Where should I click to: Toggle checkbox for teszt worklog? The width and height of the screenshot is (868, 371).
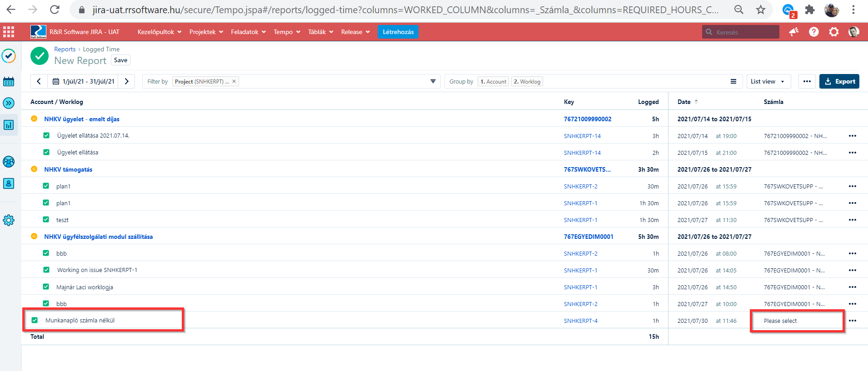(46, 219)
